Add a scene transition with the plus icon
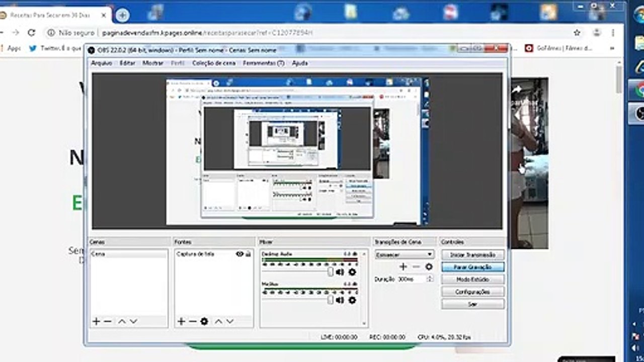 tap(403, 267)
